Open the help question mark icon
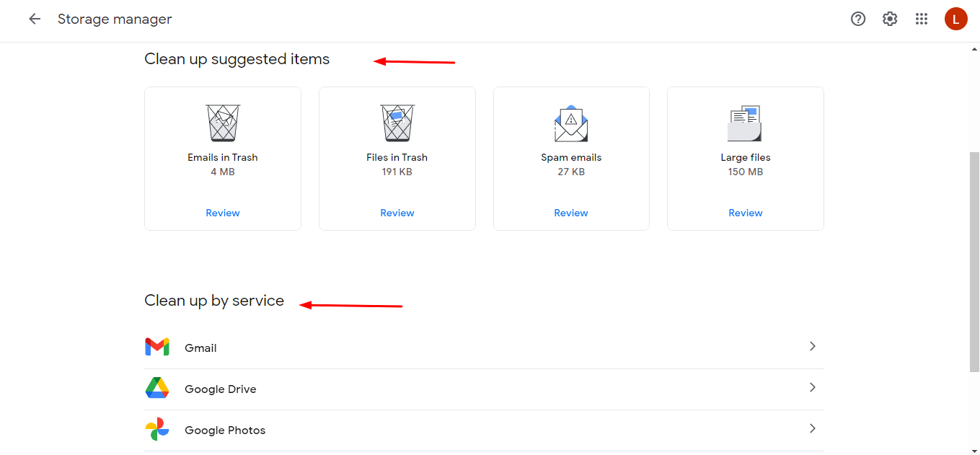The width and height of the screenshot is (980, 455). [858, 19]
